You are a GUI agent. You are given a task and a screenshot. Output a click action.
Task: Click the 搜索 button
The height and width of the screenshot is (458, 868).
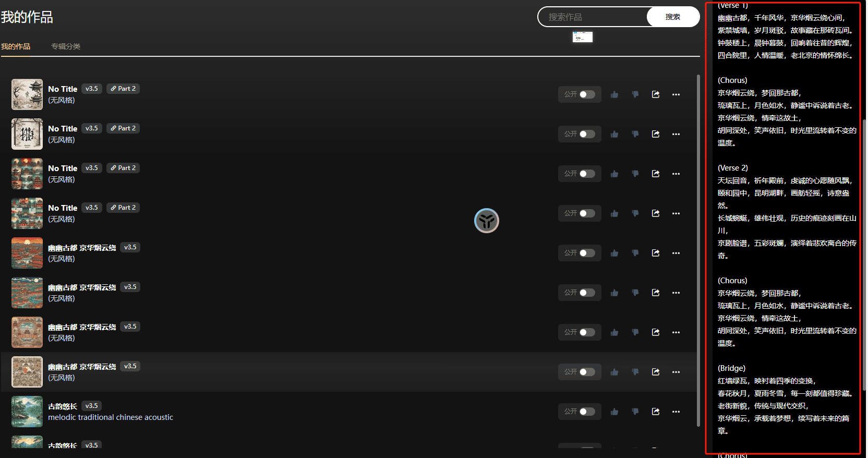(x=673, y=17)
